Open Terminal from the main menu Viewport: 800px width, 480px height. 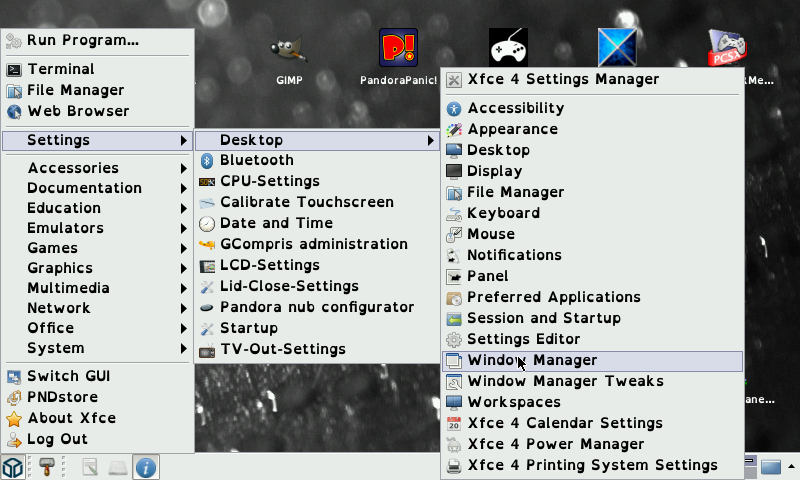(60, 69)
